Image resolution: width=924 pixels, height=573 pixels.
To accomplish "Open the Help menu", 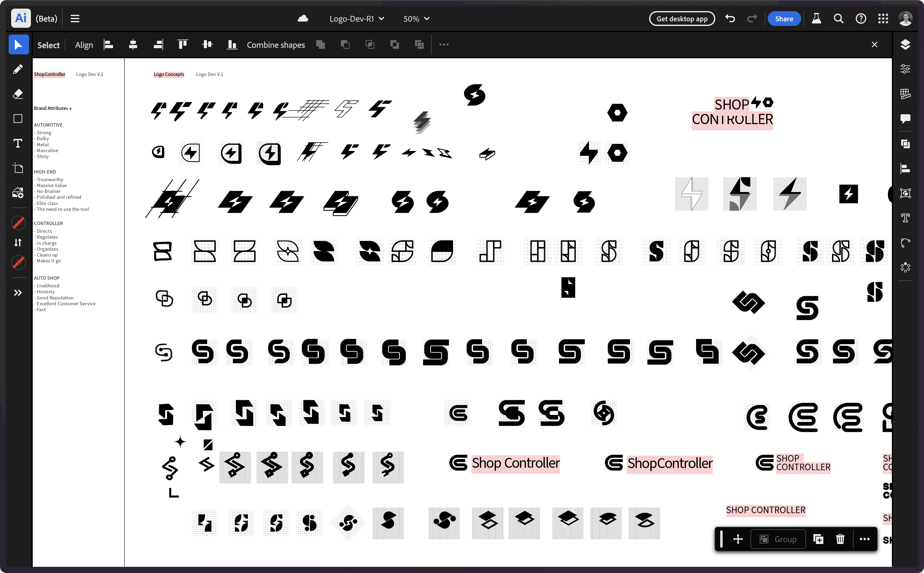I will click(x=861, y=19).
